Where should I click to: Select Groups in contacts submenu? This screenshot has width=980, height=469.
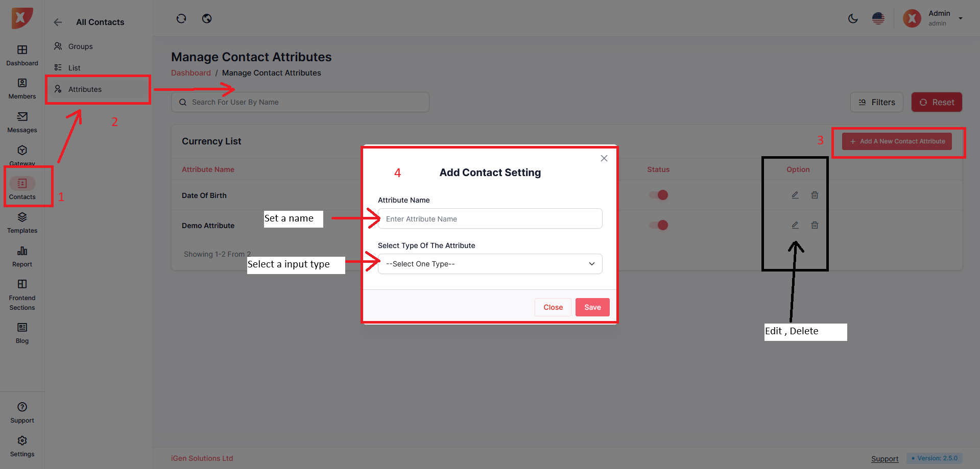pos(80,46)
